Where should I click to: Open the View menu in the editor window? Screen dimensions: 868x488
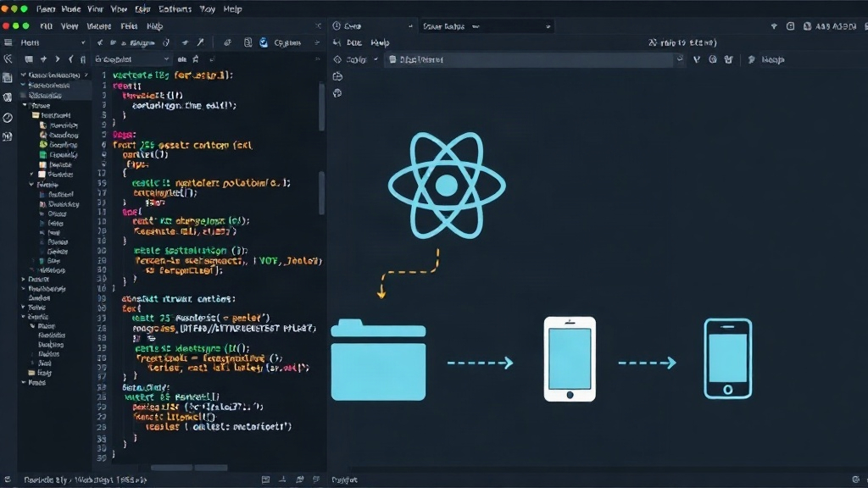point(70,26)
